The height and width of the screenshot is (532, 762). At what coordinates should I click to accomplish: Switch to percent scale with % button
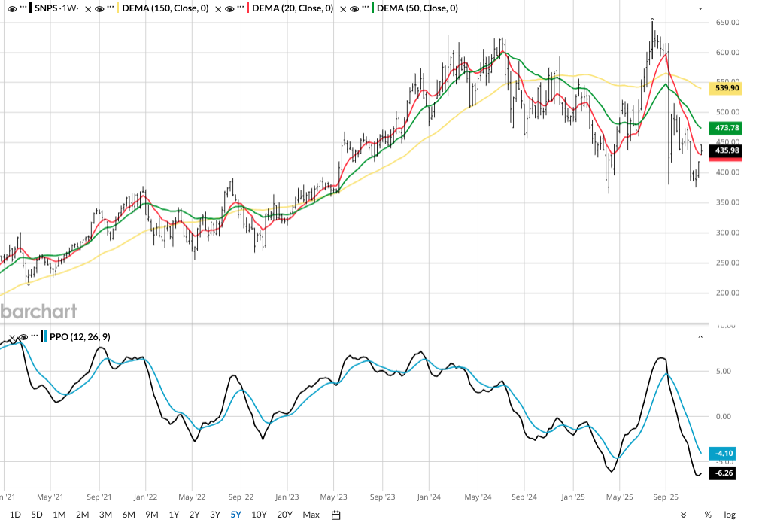[708, 515]
